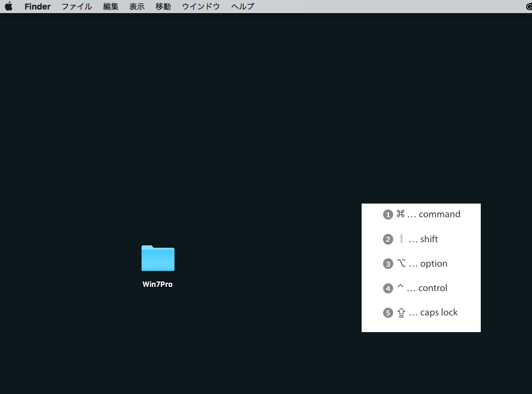Open the ヘルプ menu
This screenshot has width=532, height=394.
242,7
